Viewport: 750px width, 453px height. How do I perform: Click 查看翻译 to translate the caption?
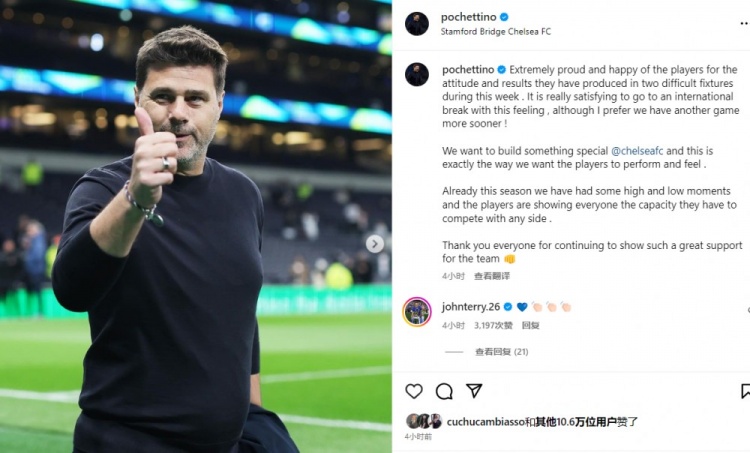click(492, 276)
